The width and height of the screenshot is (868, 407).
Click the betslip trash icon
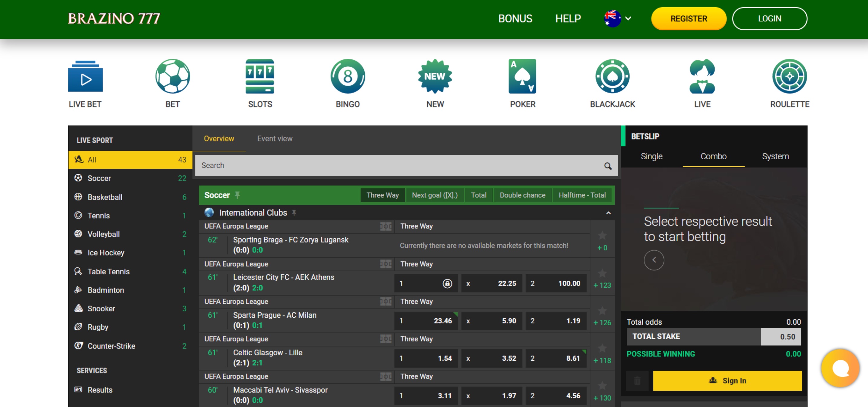(x=637, y=381)
